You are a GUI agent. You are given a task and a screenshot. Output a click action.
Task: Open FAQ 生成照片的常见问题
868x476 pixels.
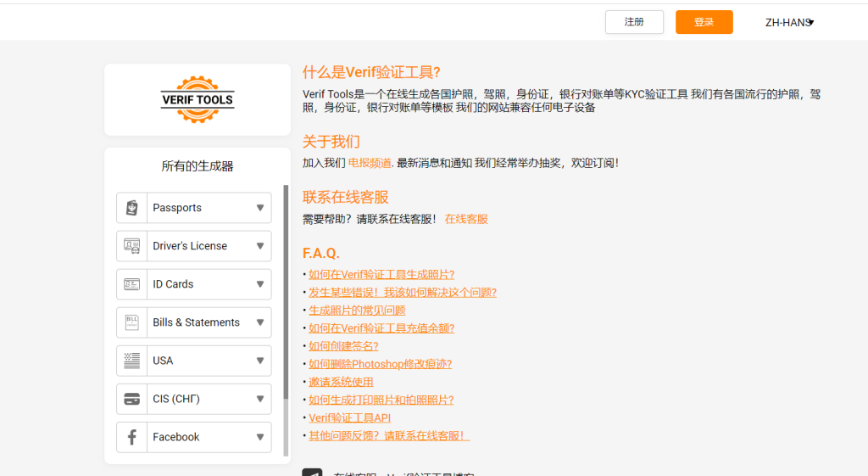357,311
